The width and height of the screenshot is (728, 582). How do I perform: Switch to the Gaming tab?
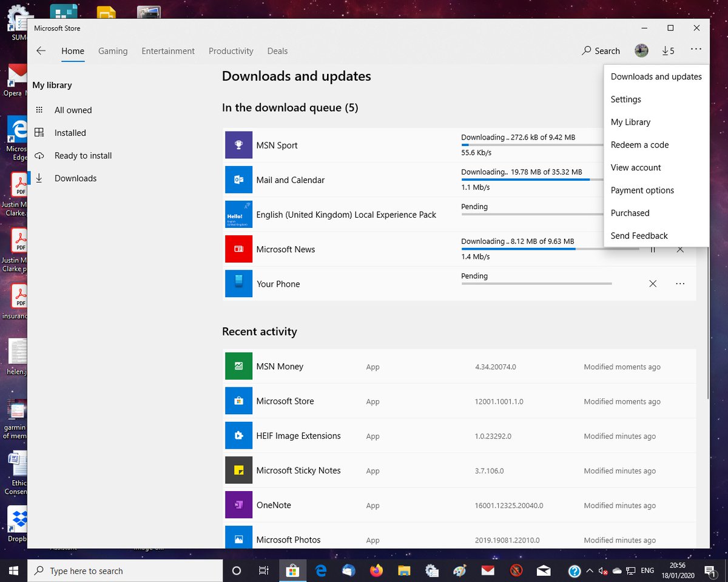click(113, 51)
